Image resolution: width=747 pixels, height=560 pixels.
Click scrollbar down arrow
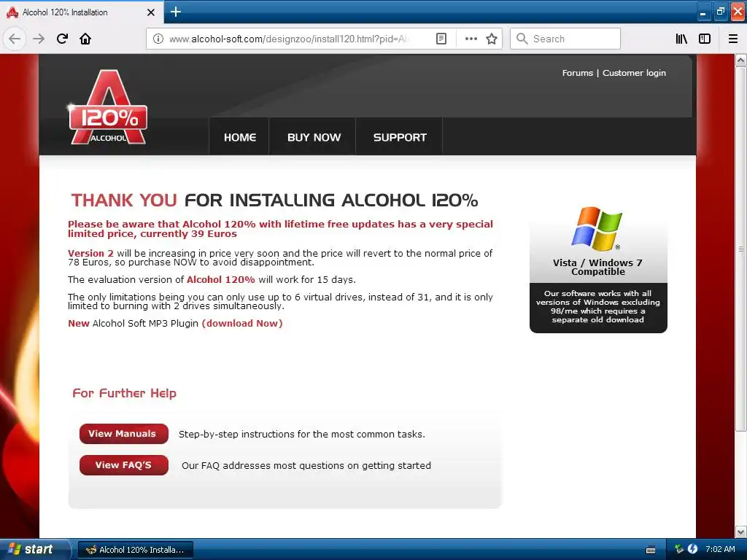[741, 532]
